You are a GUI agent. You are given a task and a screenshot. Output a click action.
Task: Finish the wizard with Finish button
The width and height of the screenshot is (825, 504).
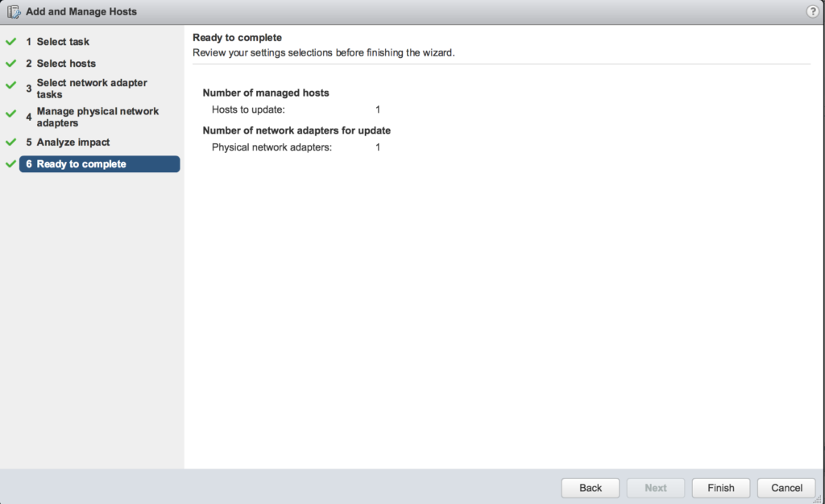click(x=721, y=488)
